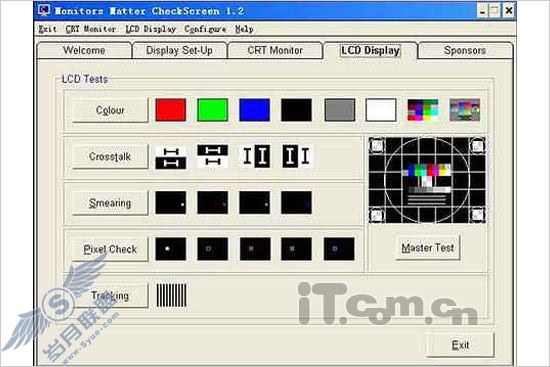
Task: Start the first smearing test with white dot
Action: 170,202
